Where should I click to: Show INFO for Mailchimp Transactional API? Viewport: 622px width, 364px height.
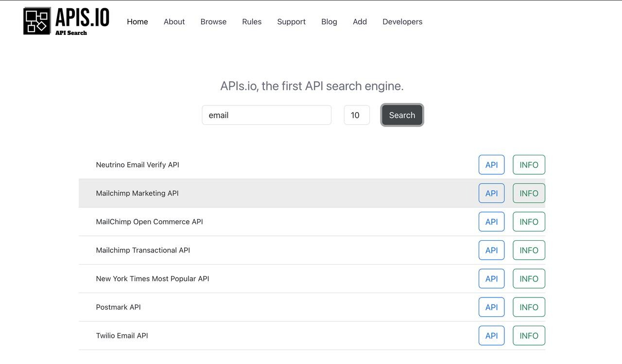tap(529, 250)
